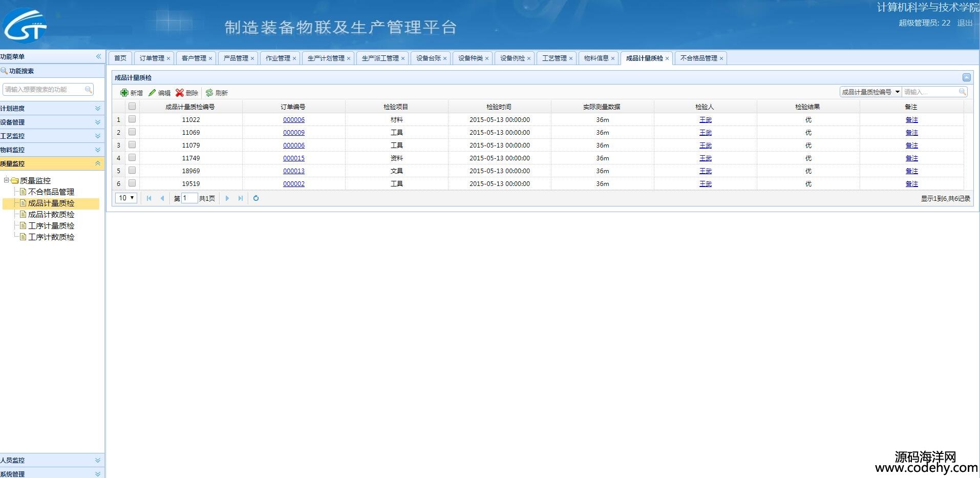
Task: Close the 物料信息 tab
Action: point(613,58)
